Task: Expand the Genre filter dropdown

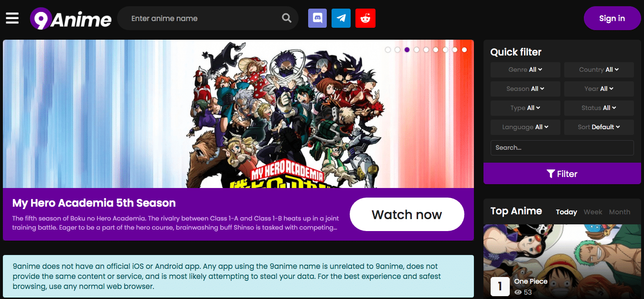Action: tap(526, 70)
